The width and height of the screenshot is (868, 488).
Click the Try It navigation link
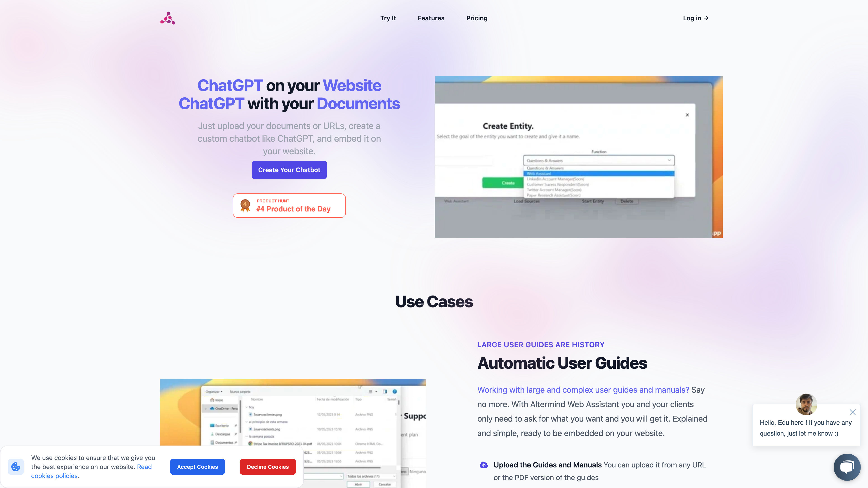point(388,18)
